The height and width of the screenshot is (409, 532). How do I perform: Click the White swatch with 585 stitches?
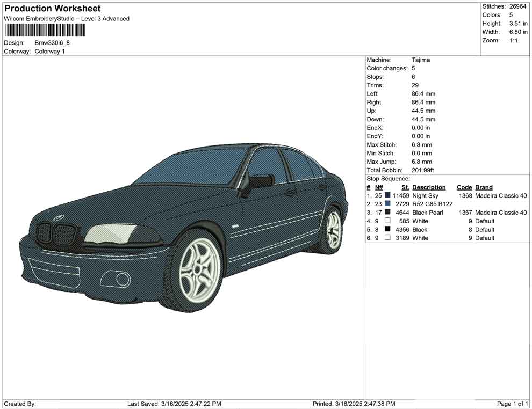coord(387,221)
